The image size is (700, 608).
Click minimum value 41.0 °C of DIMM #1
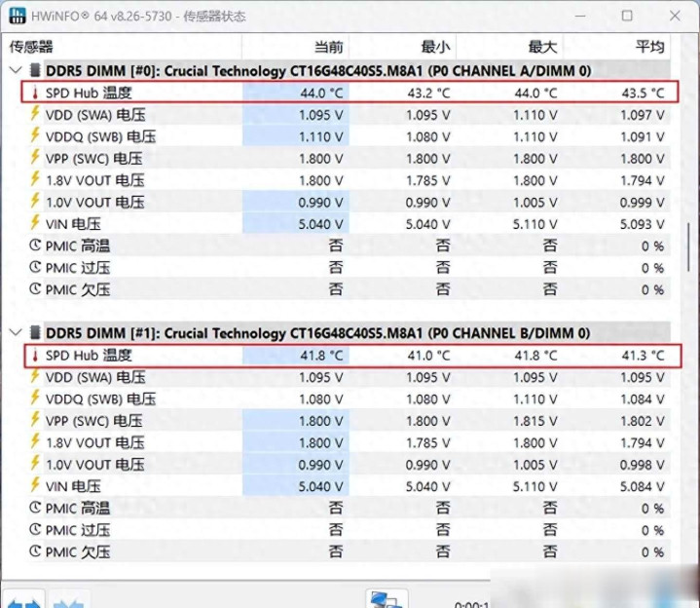pyautogui.click(x=428, y=356)
